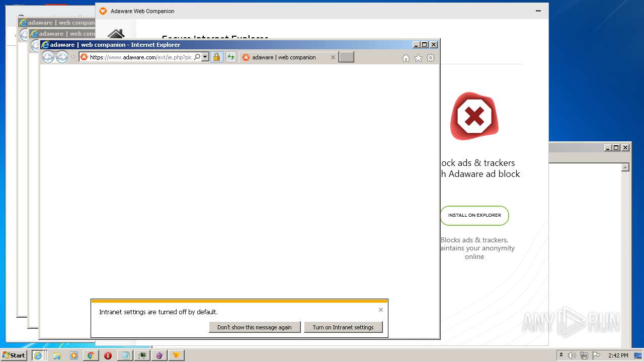
Task: Expand the address bar autocomplete dropdown
Action: click(205, 57)
